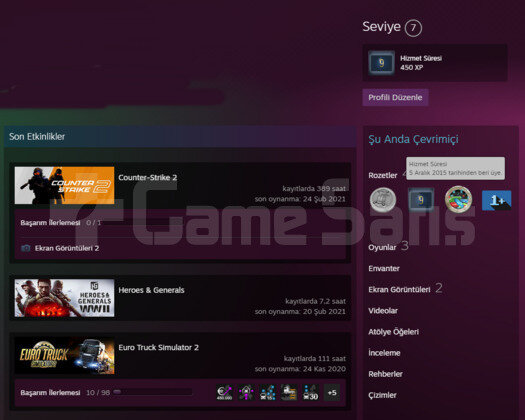Click the '450 XP' text

pyautogui.click(x=411, y=67)
